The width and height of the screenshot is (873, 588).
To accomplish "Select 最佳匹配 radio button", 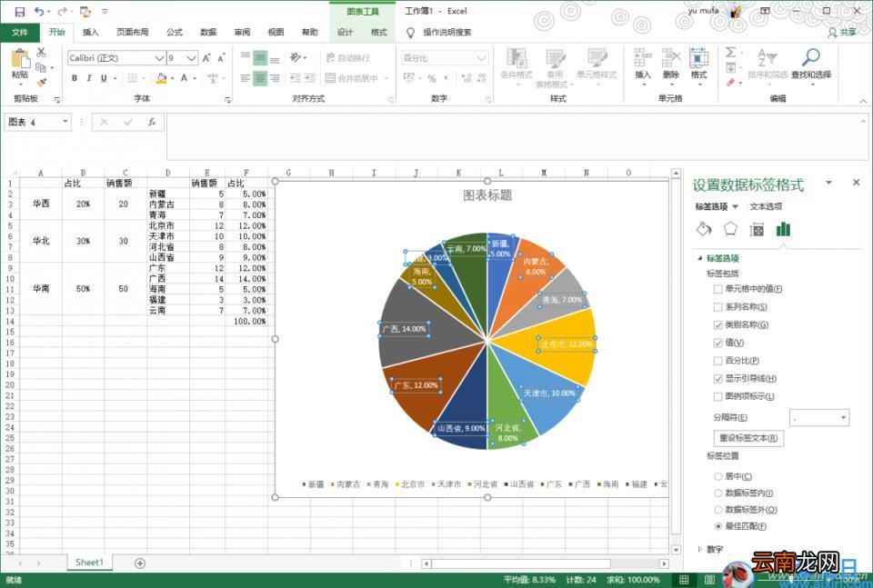I will [717, 526].
